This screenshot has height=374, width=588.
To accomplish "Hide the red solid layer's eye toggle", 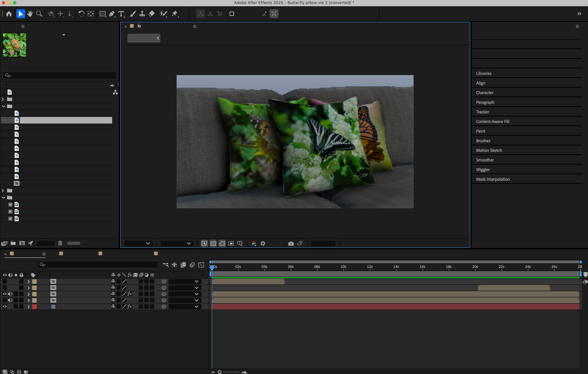I will (5, 307).
